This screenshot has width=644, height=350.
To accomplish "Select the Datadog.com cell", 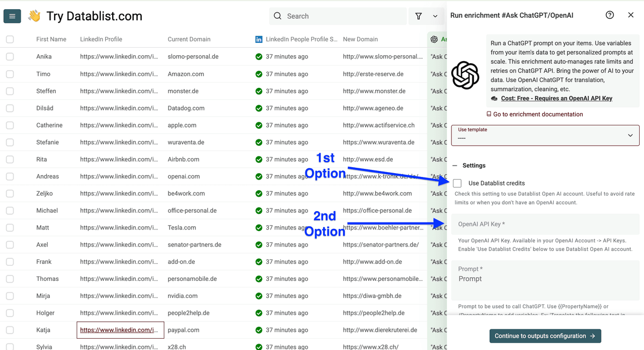I will 186,108.
